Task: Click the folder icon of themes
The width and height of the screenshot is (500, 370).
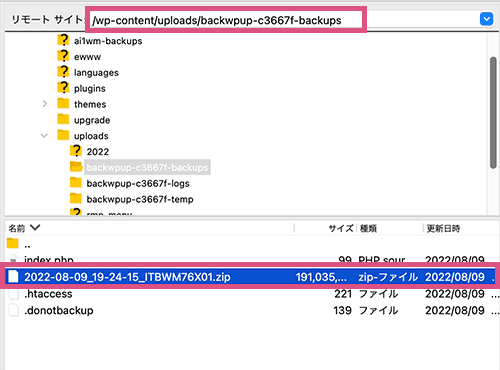Action: coord(63,103)
